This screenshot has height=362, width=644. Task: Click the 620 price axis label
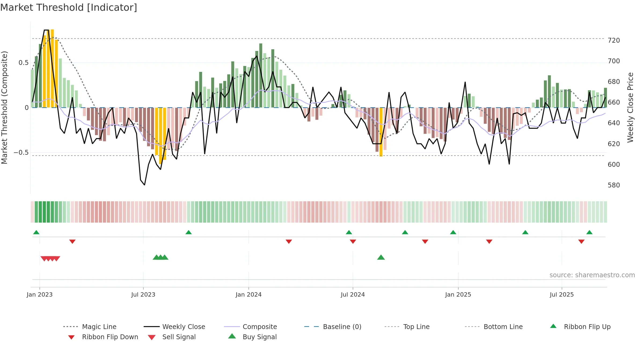tap(614, 144)
